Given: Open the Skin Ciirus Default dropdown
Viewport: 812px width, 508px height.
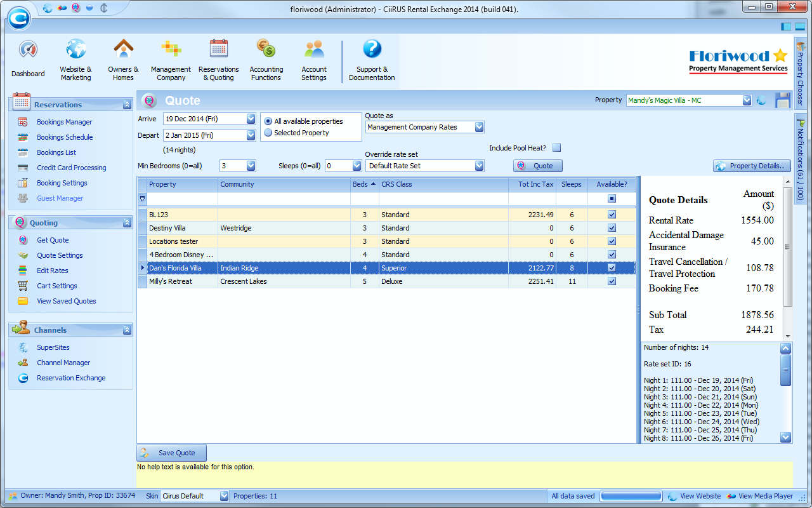Looking at the screenshot, I should (x=224, y=496).
